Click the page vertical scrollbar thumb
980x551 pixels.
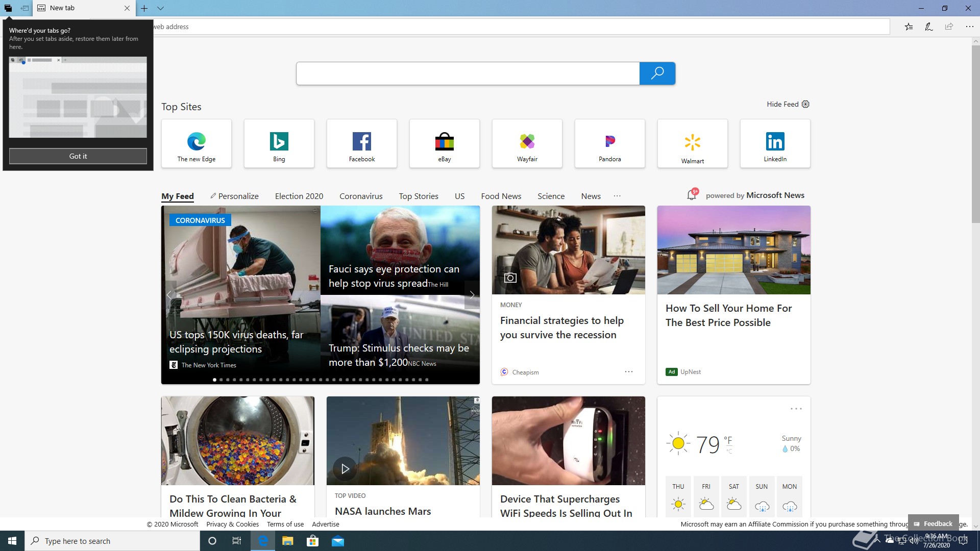coord(975,134)
